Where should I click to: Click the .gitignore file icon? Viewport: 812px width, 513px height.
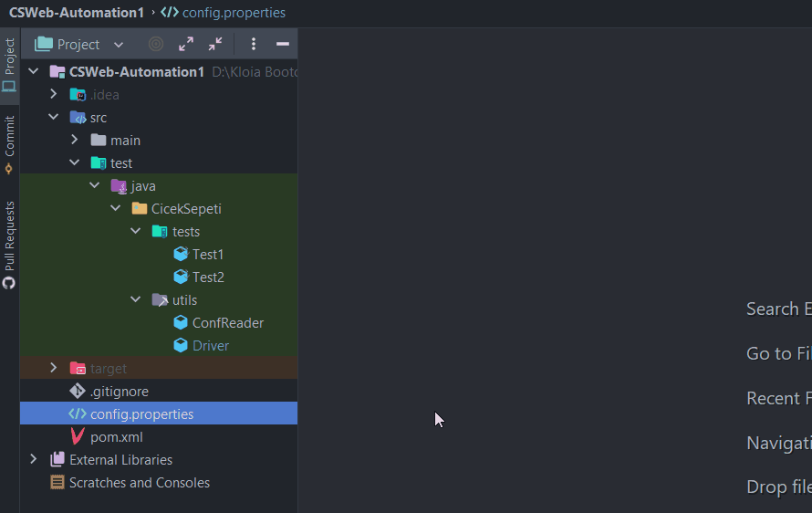click(x=78, y=391)
